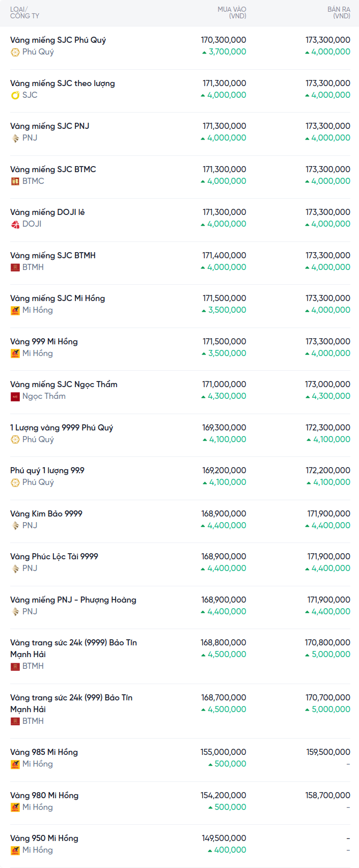Open Vàng Phúc Lộc Tài 9999 details
Screen dimensions: 359x868
[x=54, y=557]
